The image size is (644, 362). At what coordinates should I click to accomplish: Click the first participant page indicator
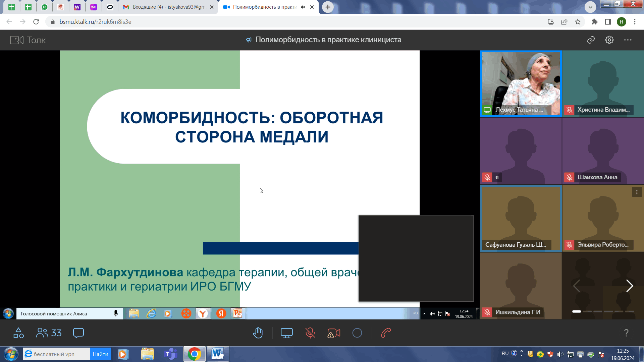click(577, 311)
